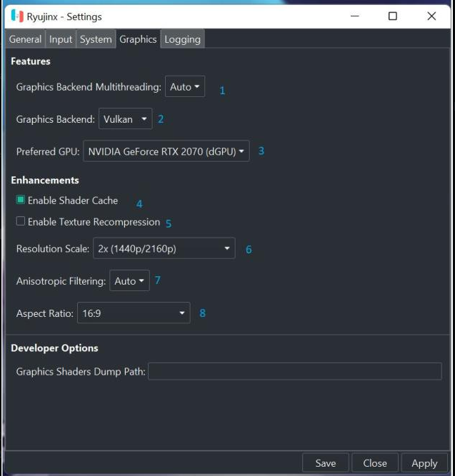
Task: Switch to the Logging tab
Action: [182, 39]
